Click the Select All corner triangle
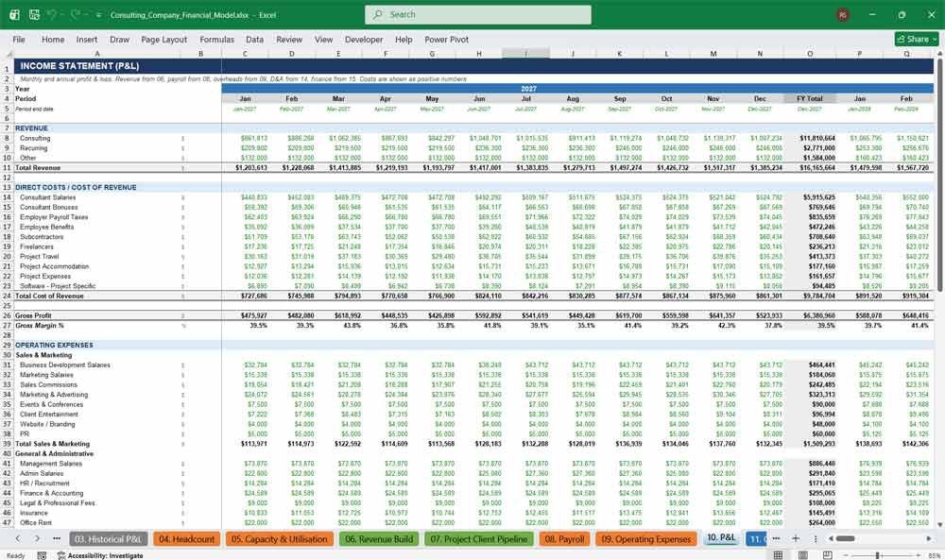Viewport: 945px width, 560px height. 8,54
